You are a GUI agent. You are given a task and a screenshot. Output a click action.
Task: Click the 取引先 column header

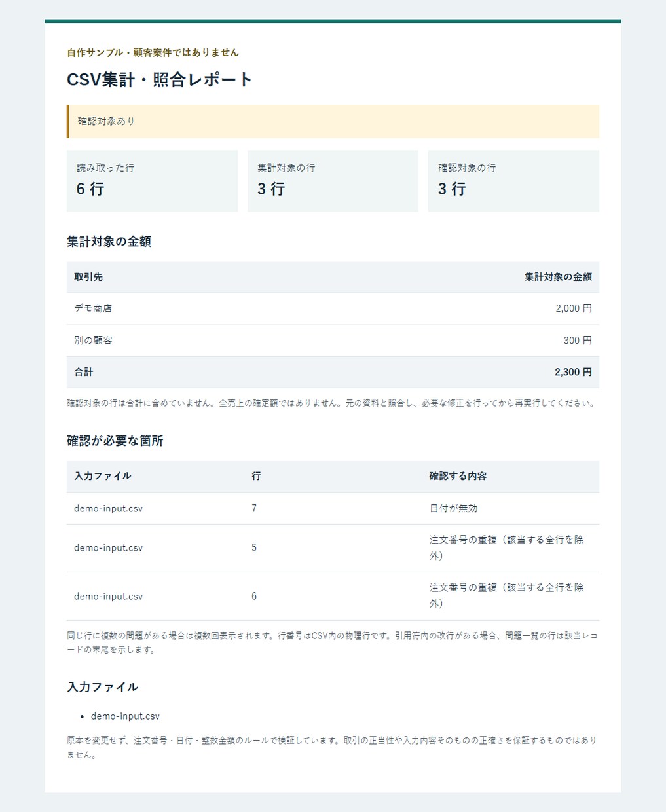pos(88,277)
